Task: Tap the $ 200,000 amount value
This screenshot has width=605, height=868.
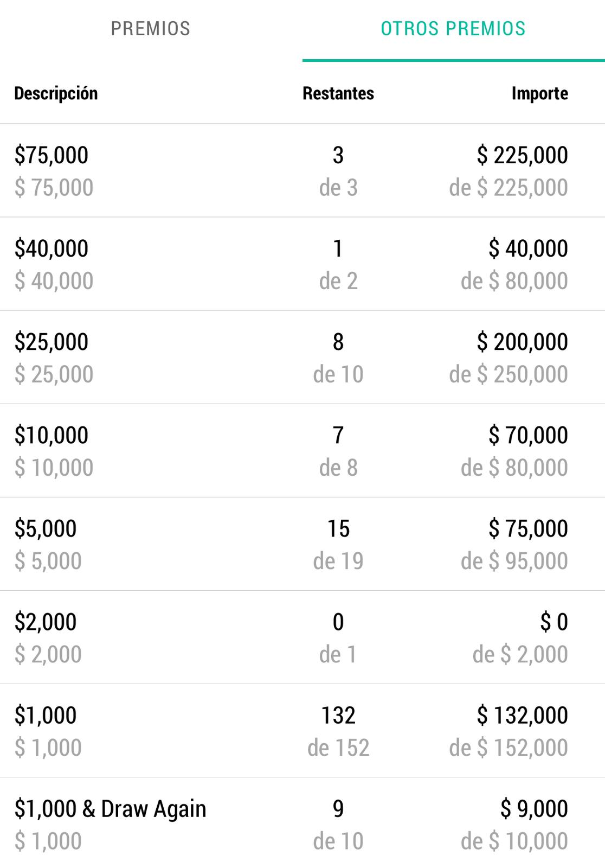Action: pos(523,342)
